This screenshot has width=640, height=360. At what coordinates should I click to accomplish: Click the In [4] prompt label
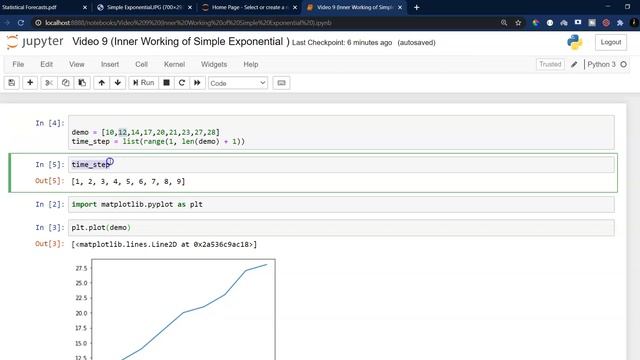point(50,123)
